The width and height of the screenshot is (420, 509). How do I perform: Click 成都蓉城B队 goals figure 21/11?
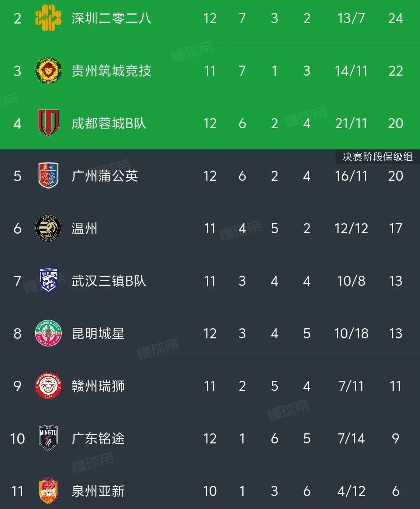[351, 123]
